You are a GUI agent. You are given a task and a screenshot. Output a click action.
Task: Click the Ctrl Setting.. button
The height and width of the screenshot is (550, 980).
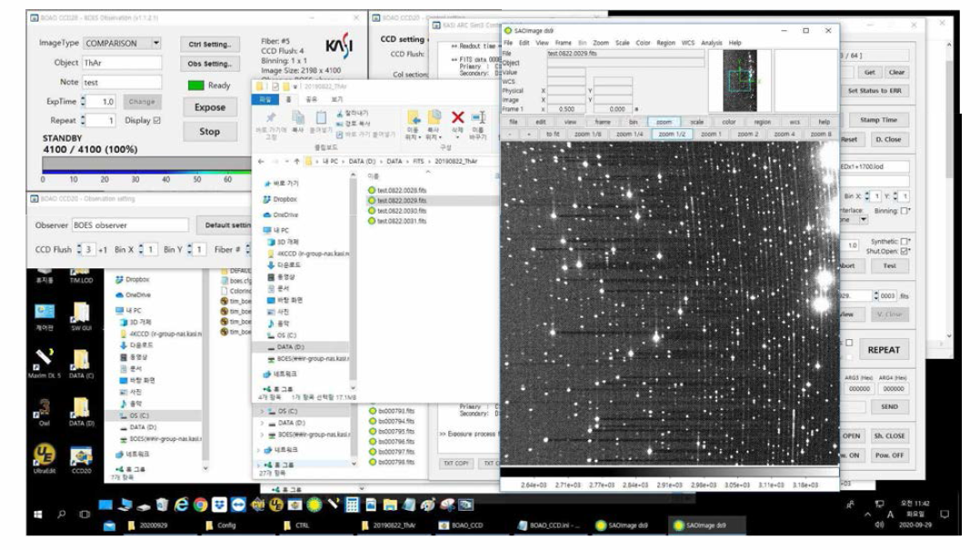click(209, 45)
